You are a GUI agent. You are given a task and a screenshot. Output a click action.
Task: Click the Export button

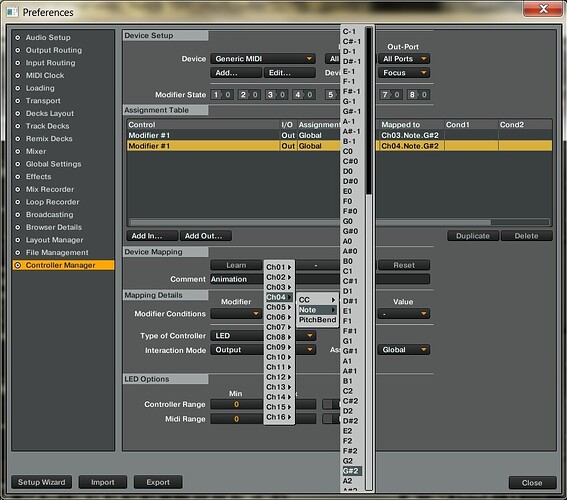pyautogui.click(x=158, y=482)
